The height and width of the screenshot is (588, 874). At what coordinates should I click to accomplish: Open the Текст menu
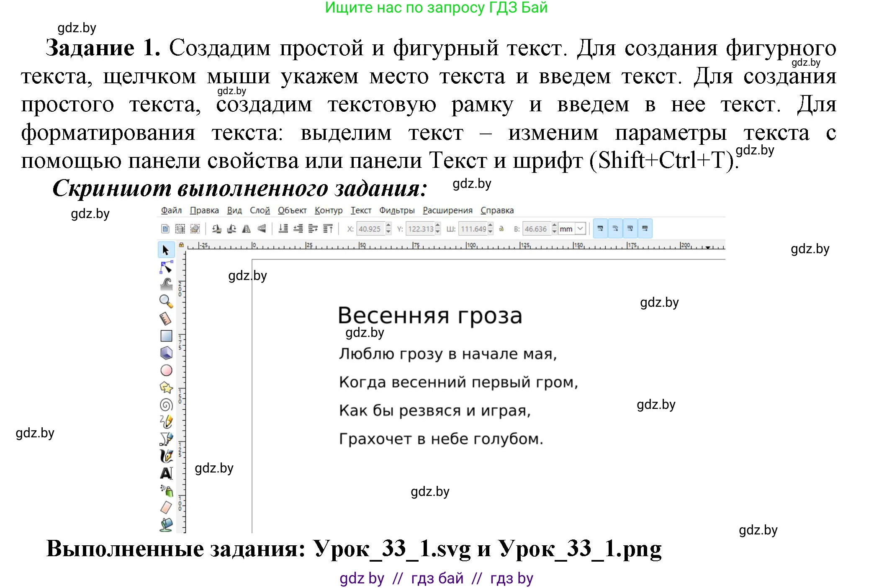(362, 211)
